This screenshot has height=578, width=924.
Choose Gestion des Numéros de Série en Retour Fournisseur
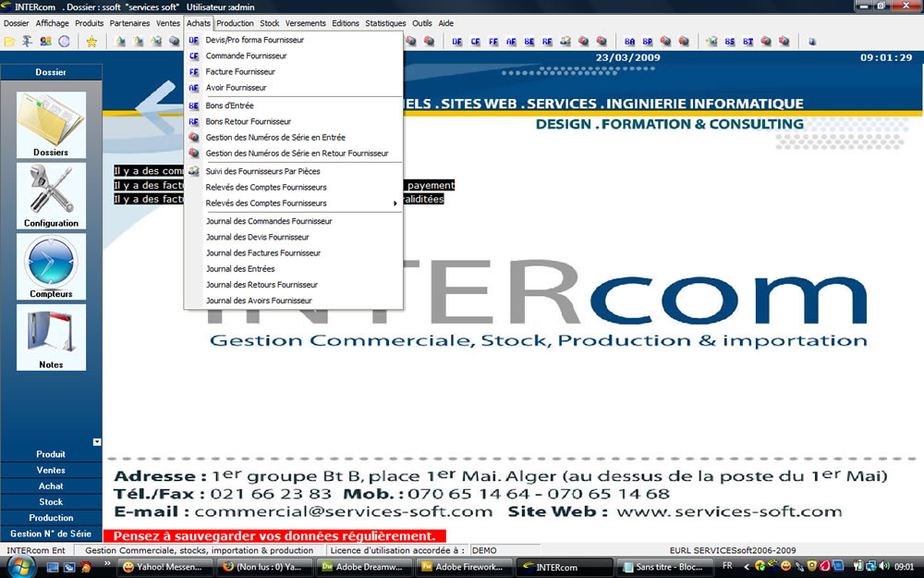click(x=294, y=154)
